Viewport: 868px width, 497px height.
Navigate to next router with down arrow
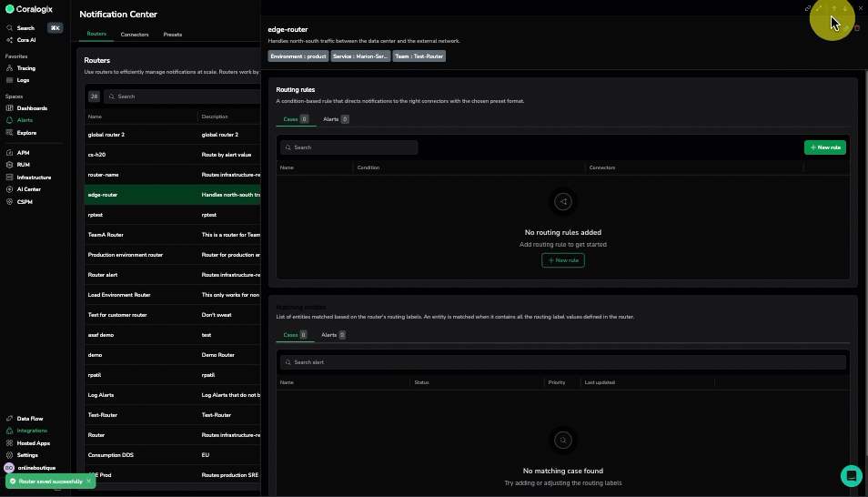[x=845, y=8]
